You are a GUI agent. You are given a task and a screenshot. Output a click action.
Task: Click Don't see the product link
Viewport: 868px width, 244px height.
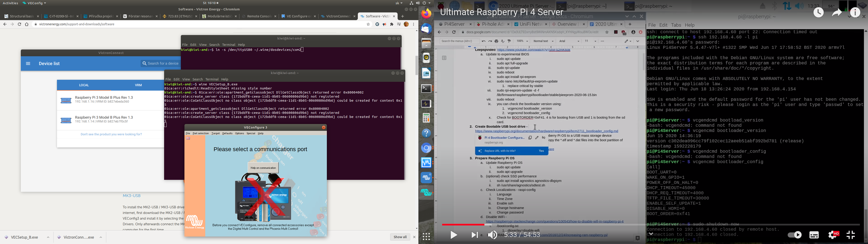[x=111, y=134]
